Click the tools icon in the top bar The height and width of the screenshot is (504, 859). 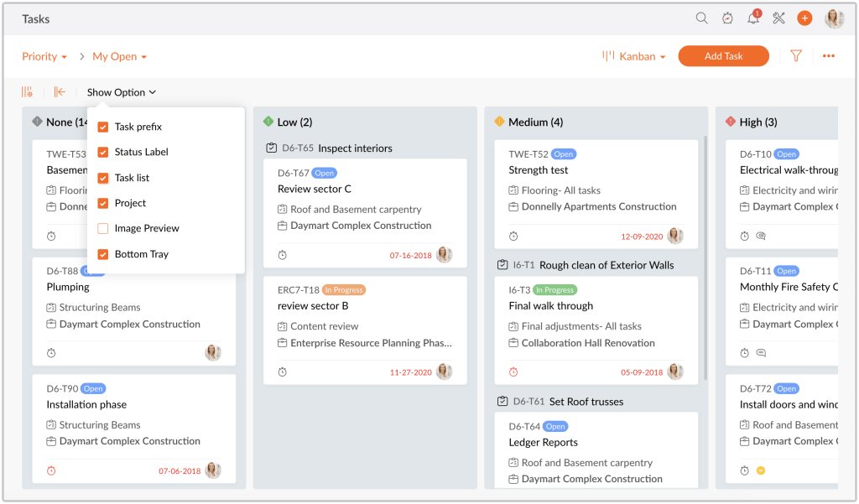(x=778, y=18)
